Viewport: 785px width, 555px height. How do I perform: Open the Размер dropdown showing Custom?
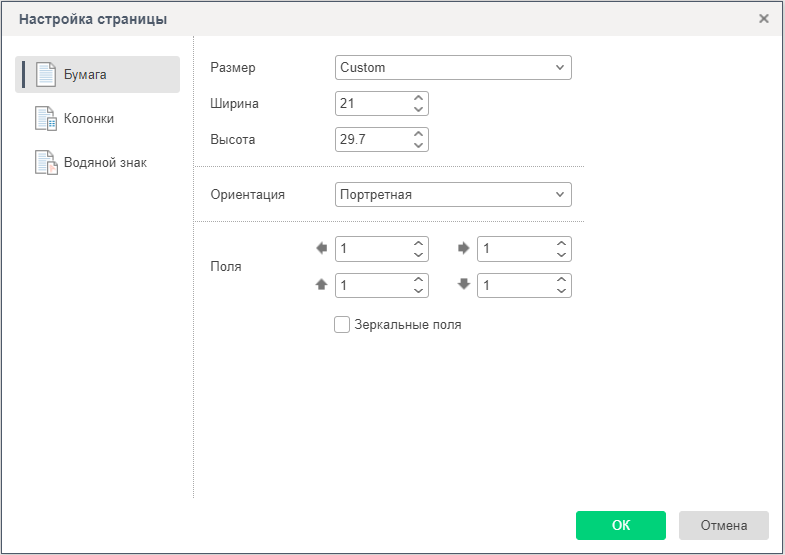453,68
